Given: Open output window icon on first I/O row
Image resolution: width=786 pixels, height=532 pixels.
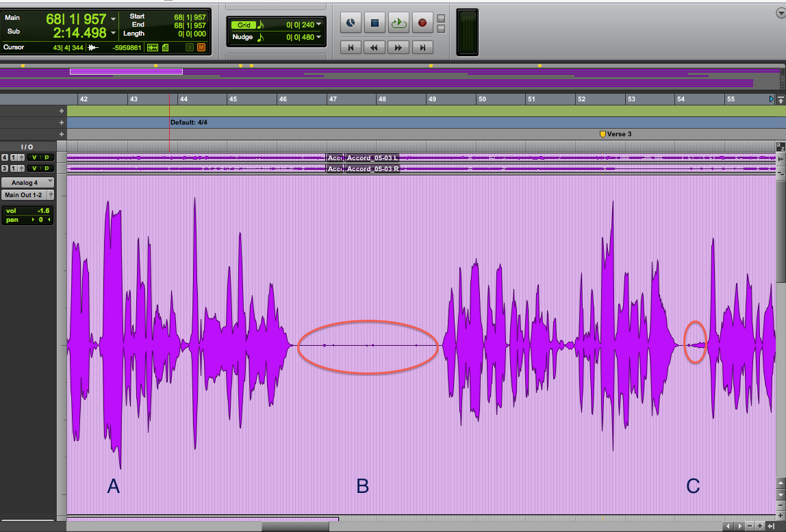Looking at the screenshot, I should tap(21, 157).
